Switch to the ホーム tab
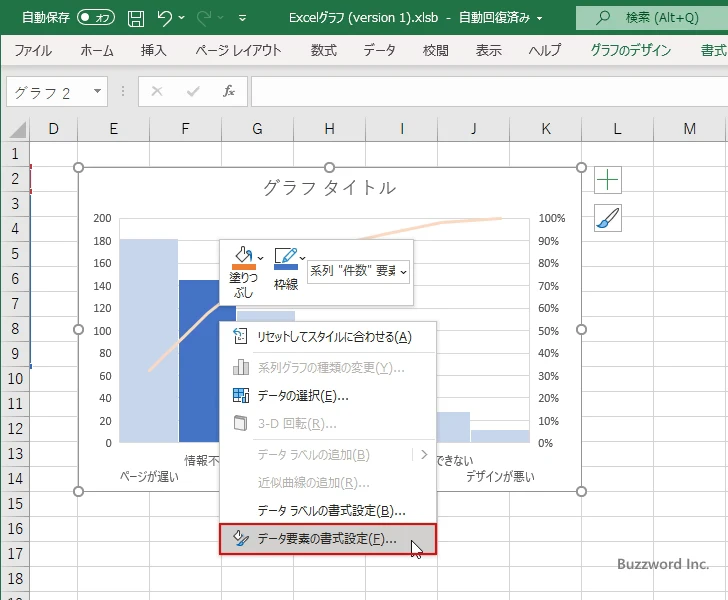Image resolution: width=728 pixels, height=600 pixels. click(x=97, y=50)
